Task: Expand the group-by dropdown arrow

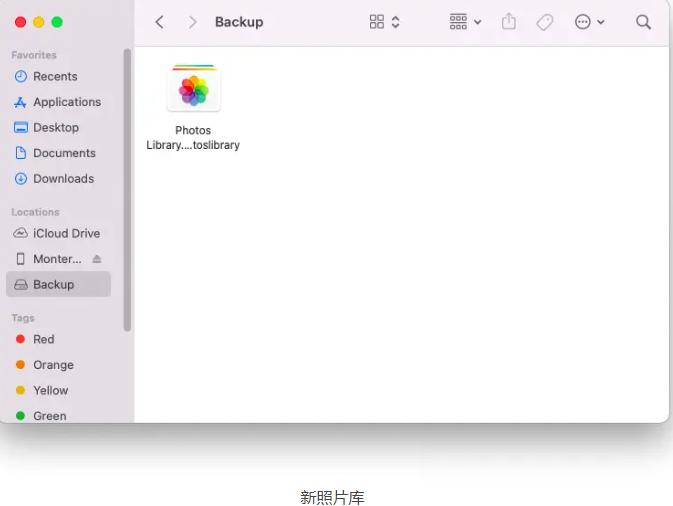Action: (x=477, y=22)
